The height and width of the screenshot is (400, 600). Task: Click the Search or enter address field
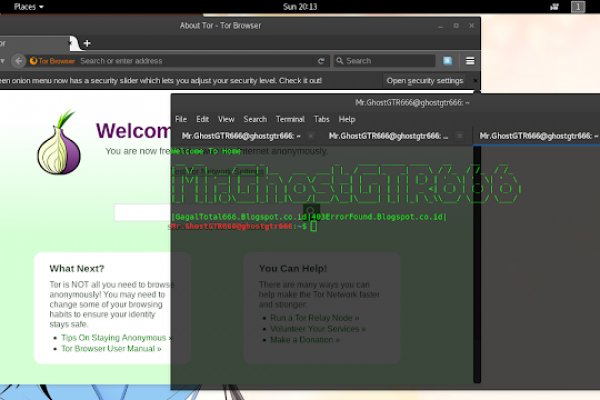click(200, 61)
